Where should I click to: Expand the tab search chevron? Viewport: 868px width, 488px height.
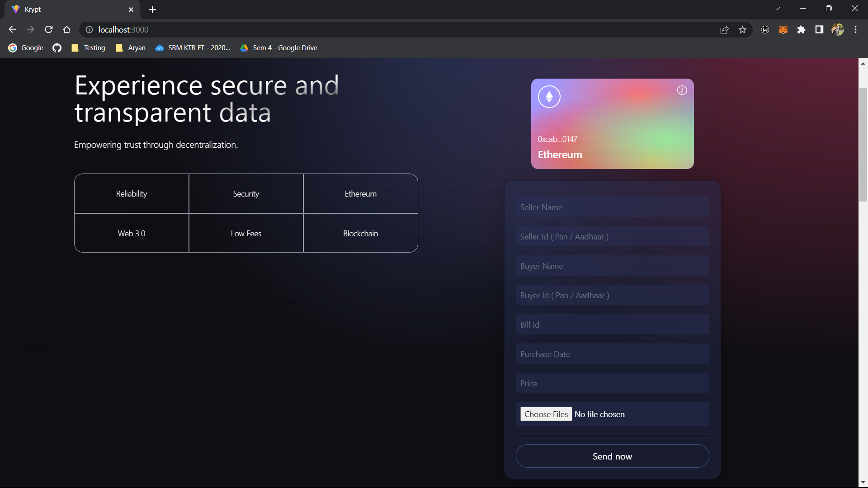coord(777,9)
